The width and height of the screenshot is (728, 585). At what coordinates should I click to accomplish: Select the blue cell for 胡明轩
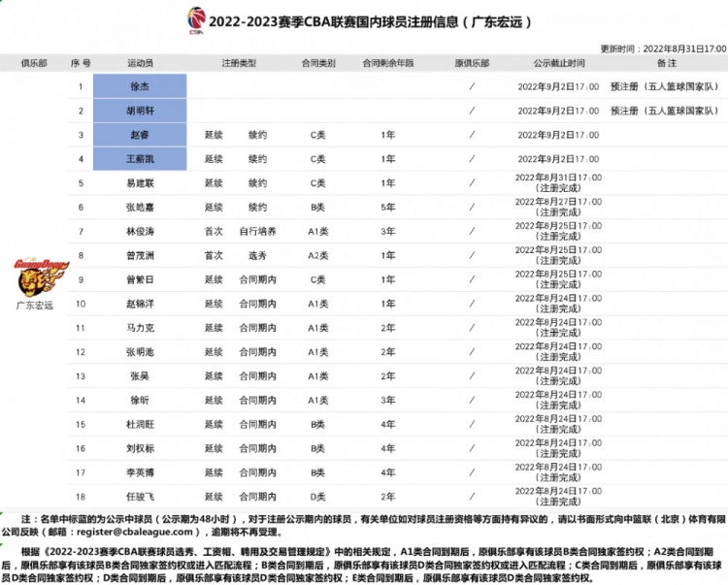coord(140,111)
